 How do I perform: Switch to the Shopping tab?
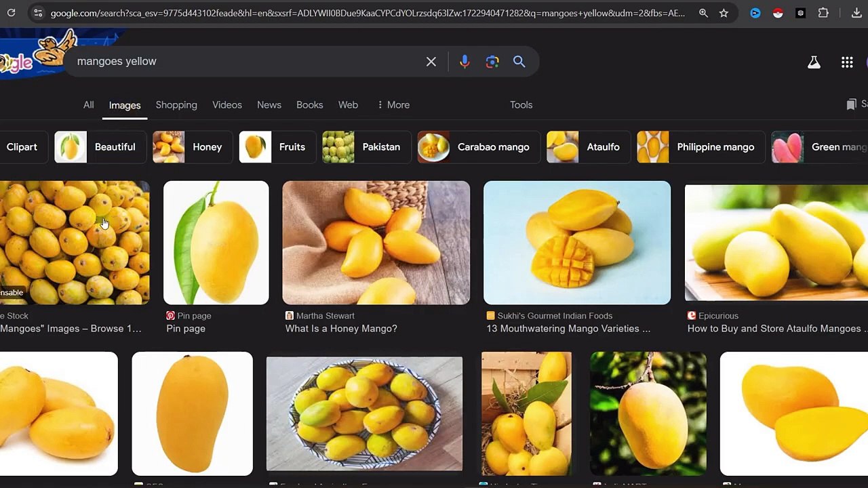pos(176,105)
